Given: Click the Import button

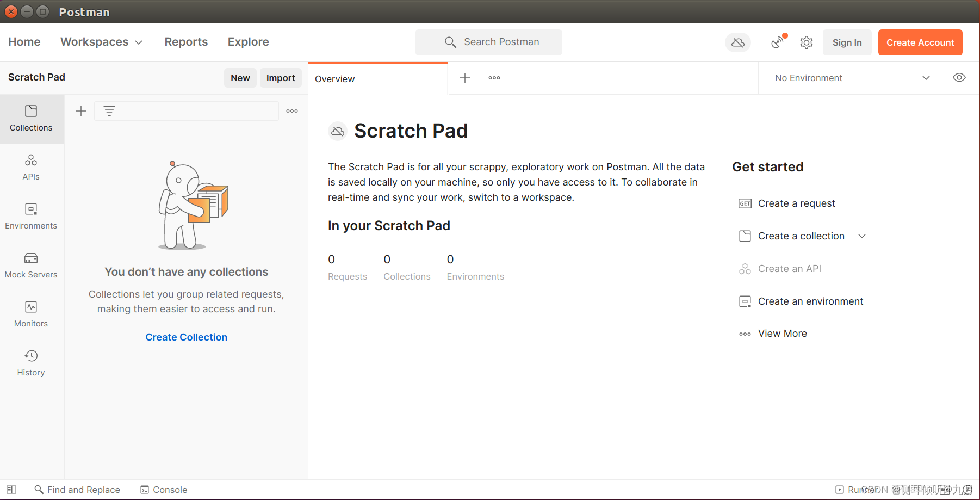Looking at the screenshot, I should [x=281, y=78].
